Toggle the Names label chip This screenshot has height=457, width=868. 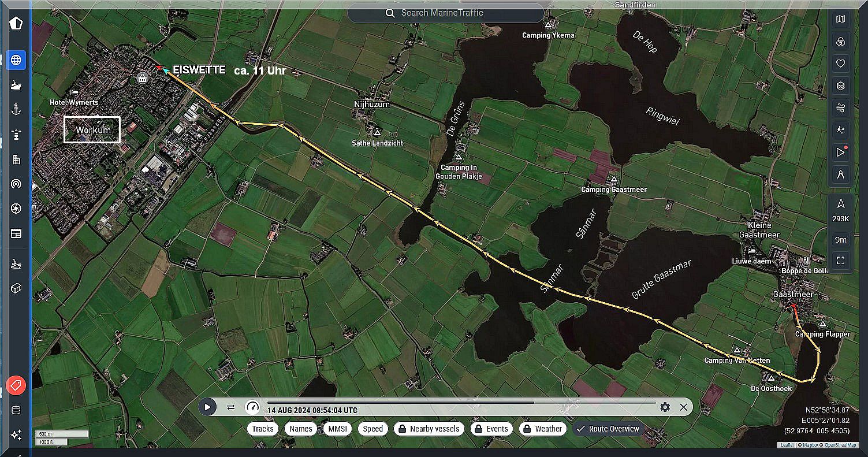[301, 429]
